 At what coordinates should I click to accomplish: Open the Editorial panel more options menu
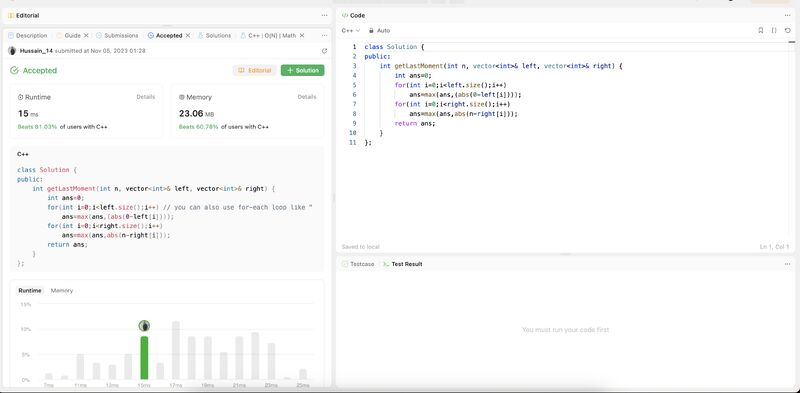[x=324, y=15]
